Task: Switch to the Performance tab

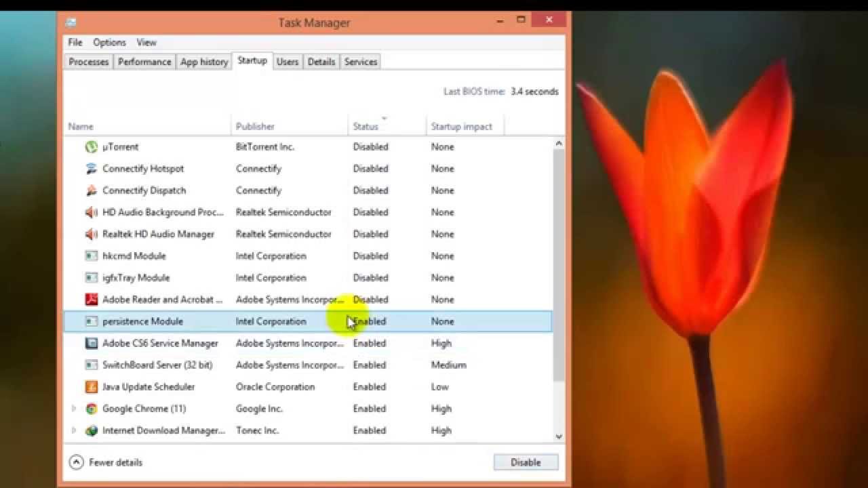Action: (x=144, y=62)
